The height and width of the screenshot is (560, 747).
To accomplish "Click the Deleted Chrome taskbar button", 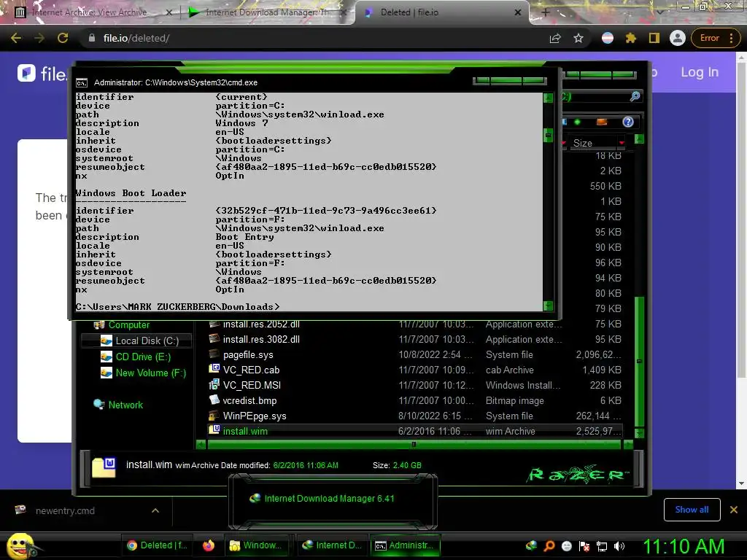I will (158, 545).
